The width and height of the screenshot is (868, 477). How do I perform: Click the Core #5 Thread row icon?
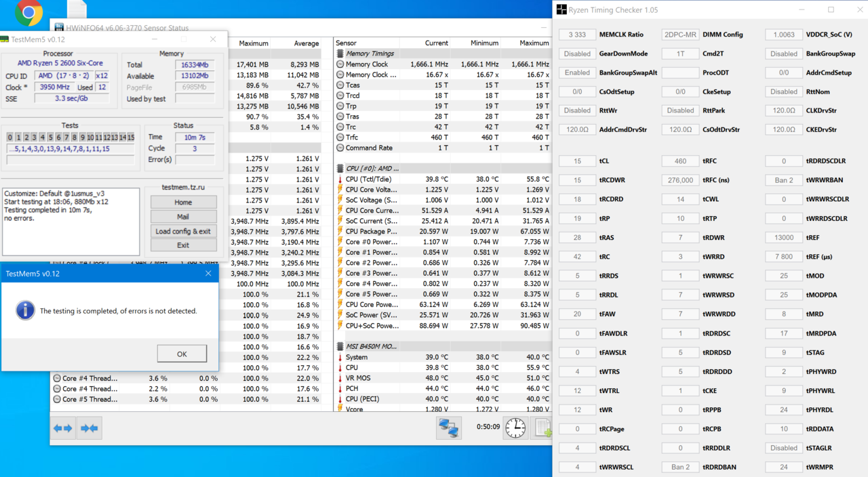[56, 399]
